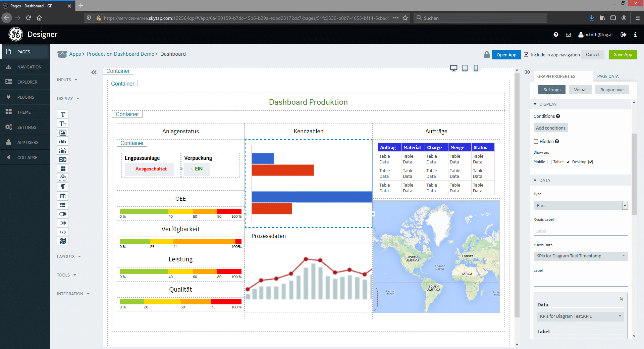Pick the map marker widget icon
Viewport: 644px width, 349px height.
coord(63,178)
